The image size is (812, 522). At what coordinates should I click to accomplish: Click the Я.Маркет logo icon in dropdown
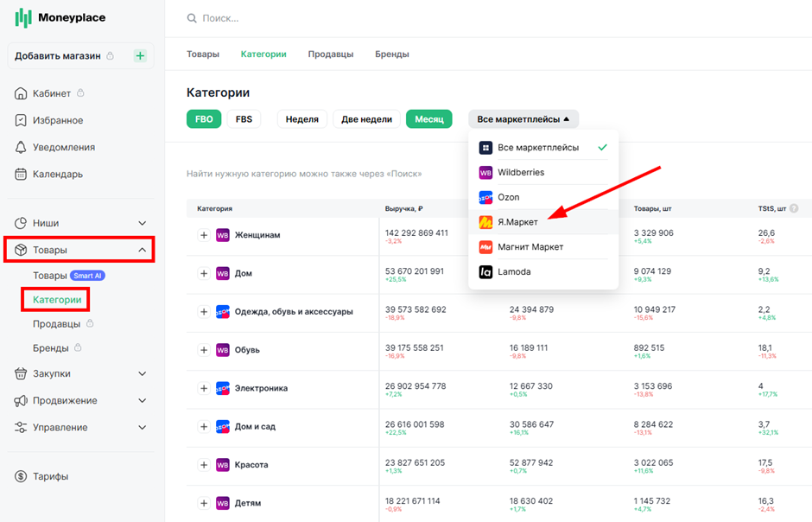(485, 222)
